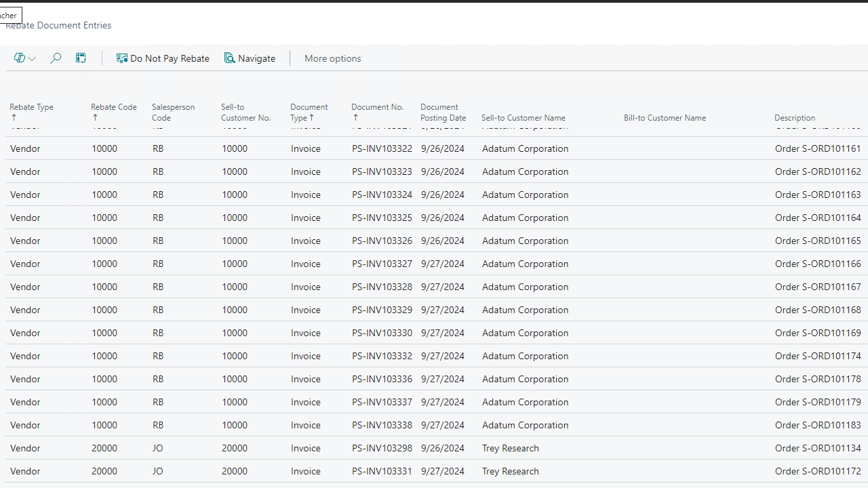This screenshot has height=488, width=868.
Task: Click the Description column header
Action: [795, 118]
